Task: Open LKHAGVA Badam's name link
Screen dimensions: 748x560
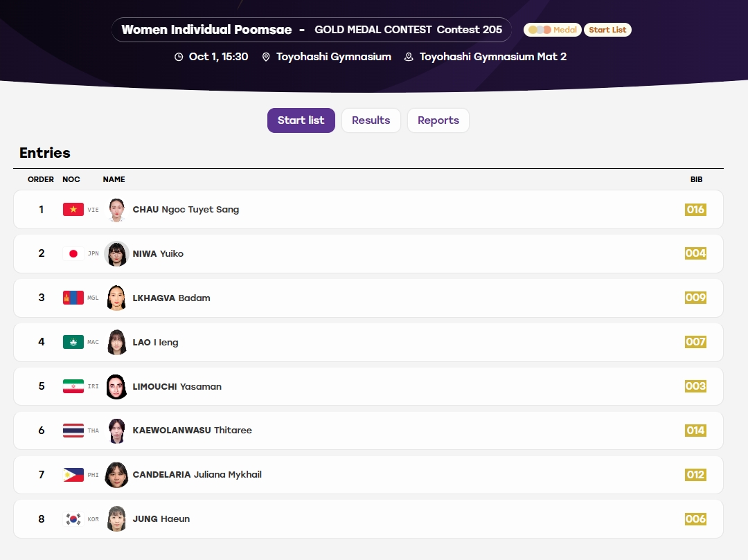Action: [171, 298]
